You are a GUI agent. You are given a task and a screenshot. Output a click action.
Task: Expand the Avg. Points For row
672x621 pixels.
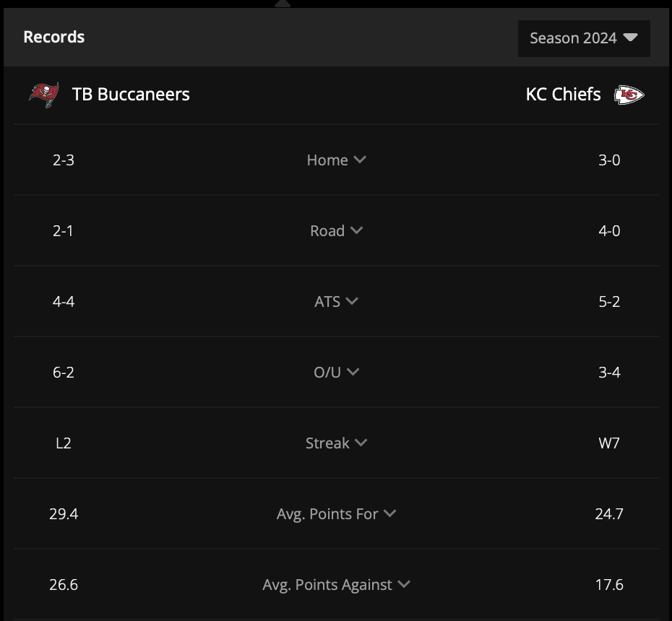pyautogui.click(x=337, y=513)
